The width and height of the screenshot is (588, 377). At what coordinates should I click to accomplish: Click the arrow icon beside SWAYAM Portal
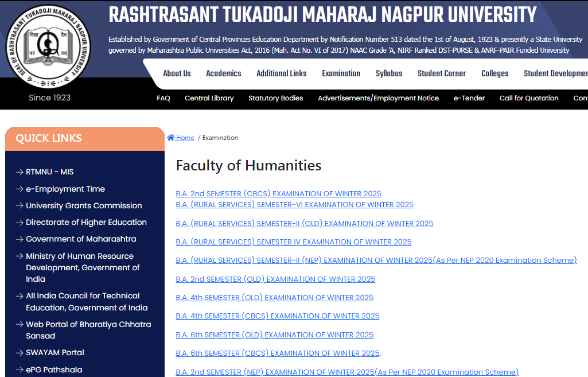pos(19,352)
